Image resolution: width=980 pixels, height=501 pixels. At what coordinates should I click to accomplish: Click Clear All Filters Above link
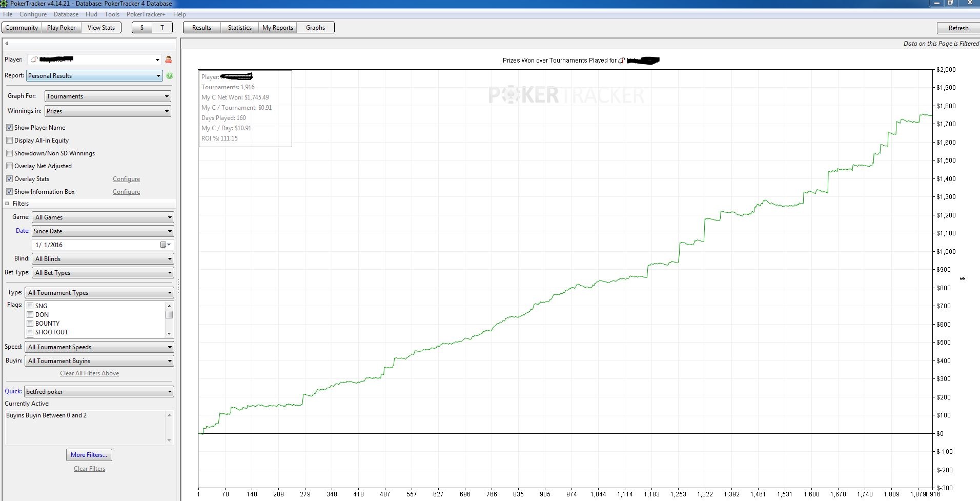(x=89, y=373)
